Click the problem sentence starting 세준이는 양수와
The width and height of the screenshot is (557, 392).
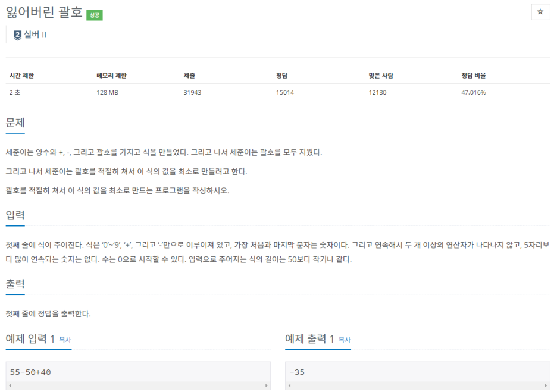(164, 152)
